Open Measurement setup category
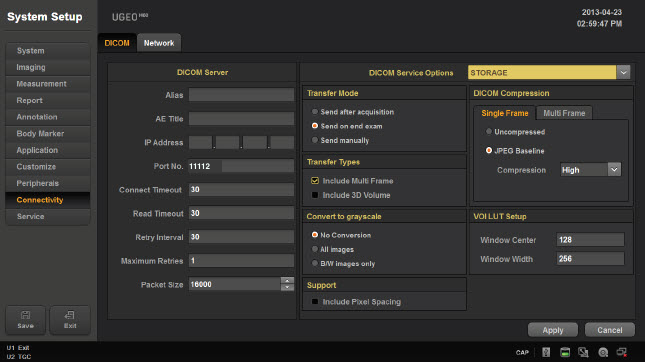Image resolution: width=645 pixels, height=362 pixels. pyautogui.click(x=48, y=84)
